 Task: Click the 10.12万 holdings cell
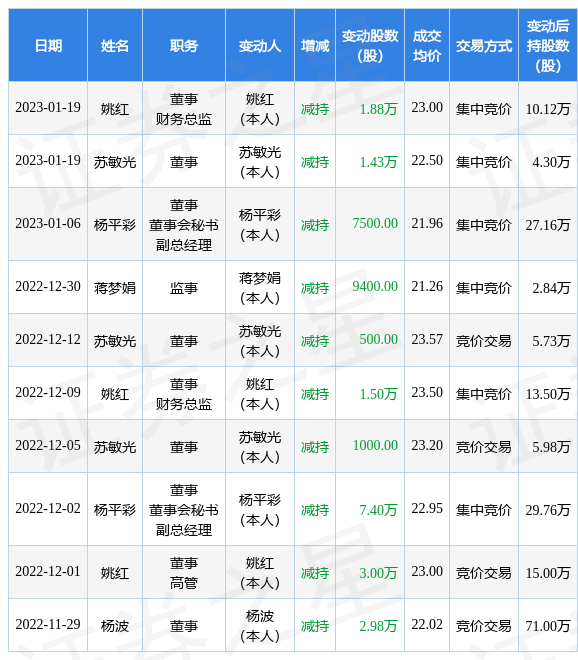tap(548, 109)
